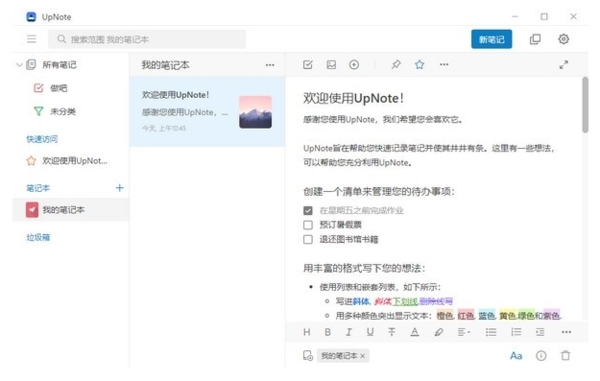This screenshot has height=381, width=600.
Task: Click the mountain thumbnail on the note card
Action: pos(256,112)
